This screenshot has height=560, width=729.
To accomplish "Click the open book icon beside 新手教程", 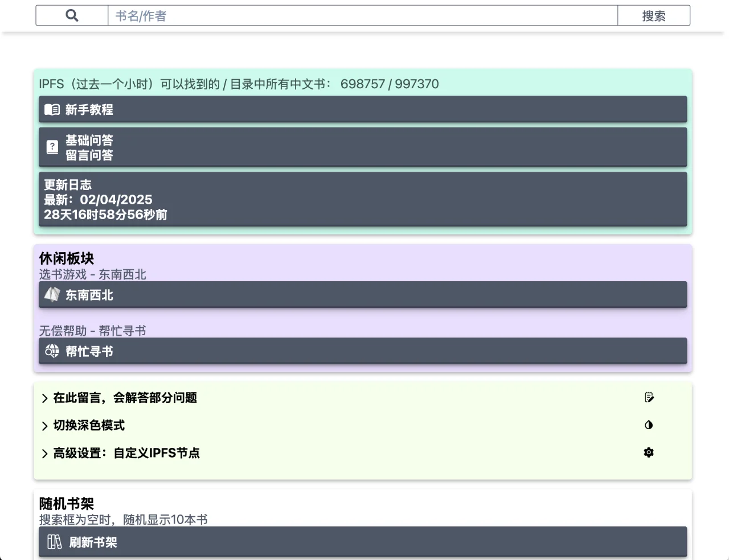I will point(52,109).
